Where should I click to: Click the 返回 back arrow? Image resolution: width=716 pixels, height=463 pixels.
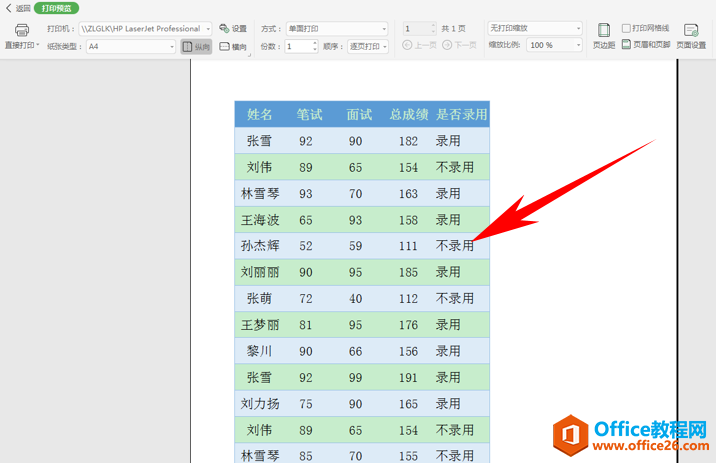click(x=8, y=8)
